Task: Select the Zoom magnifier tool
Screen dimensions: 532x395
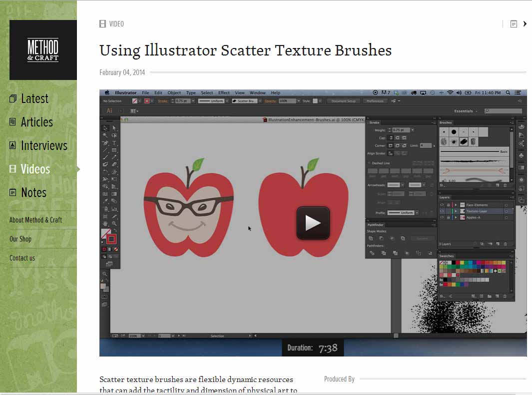Action: tap(114, 223)
